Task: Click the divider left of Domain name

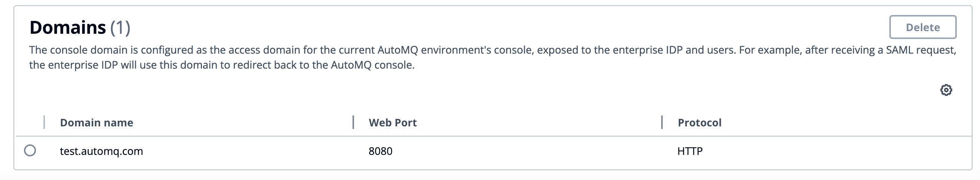Action: tap(44, 122)
